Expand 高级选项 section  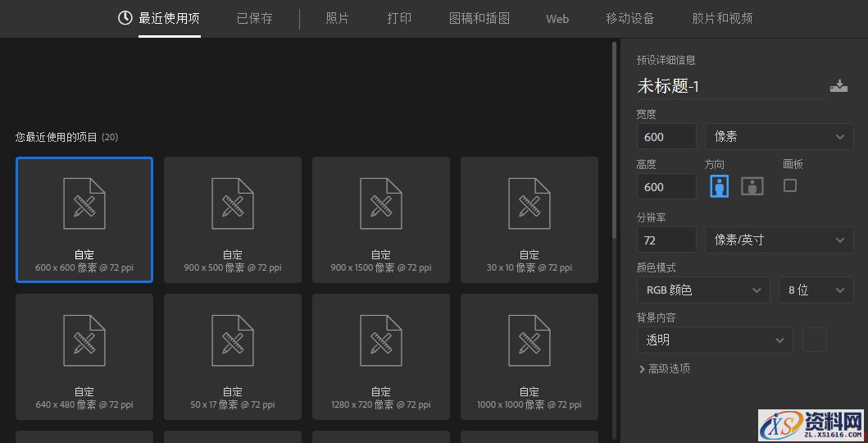tap(664, 369)
